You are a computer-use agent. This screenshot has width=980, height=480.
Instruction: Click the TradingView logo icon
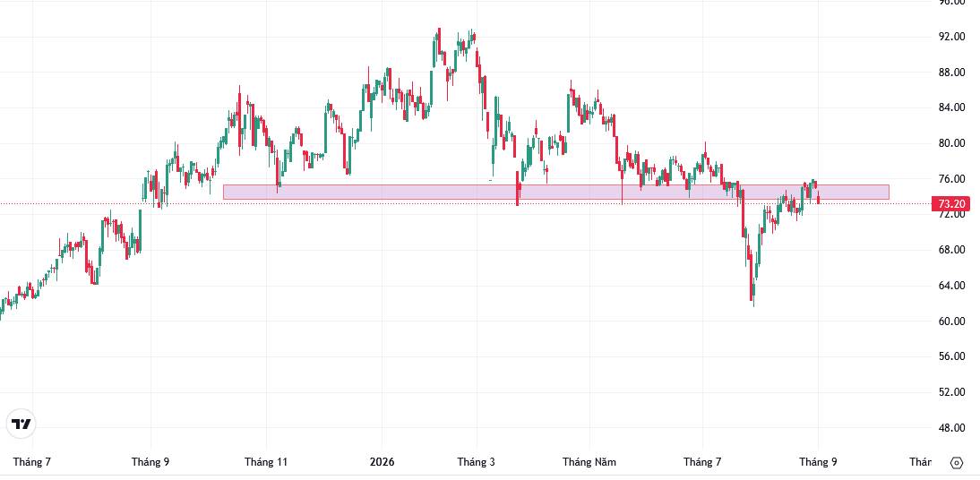(21, 424)
